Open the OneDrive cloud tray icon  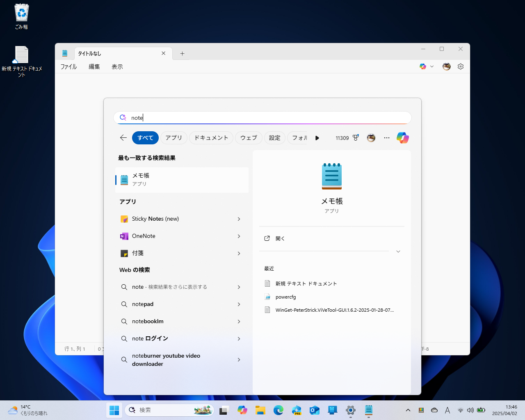coord(434,410)
